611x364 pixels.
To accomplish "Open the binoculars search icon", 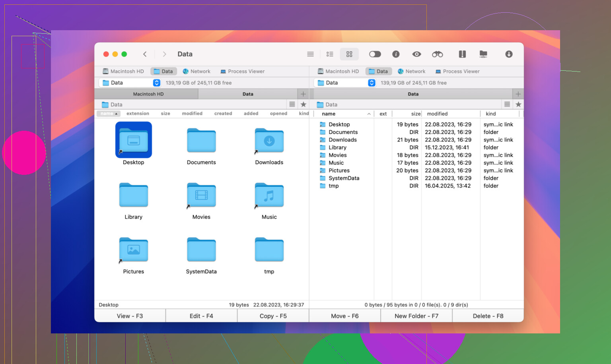I will tap(437, 54).
